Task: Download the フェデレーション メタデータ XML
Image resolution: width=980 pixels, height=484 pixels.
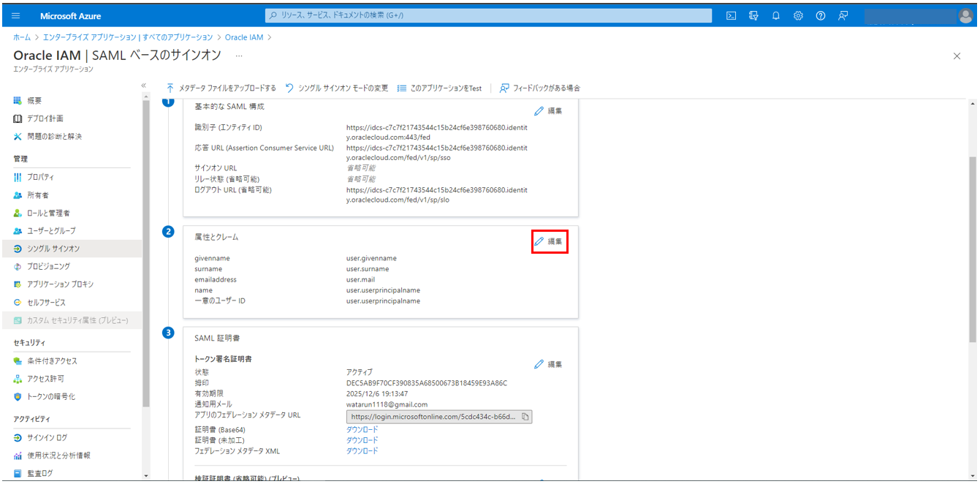Action: 362,451
